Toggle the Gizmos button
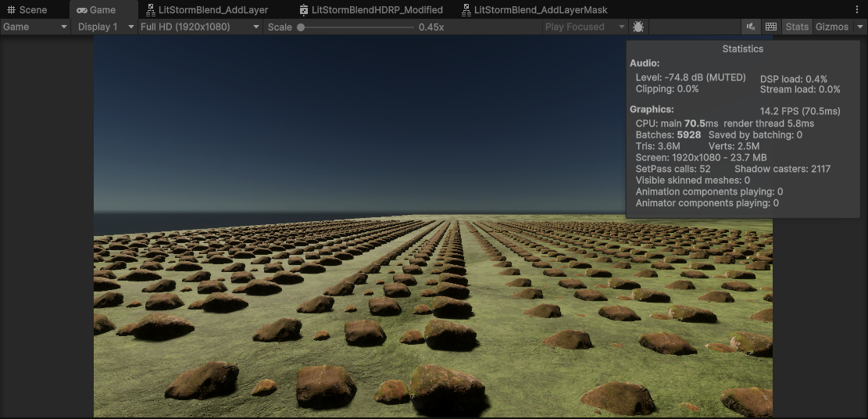Image resolution: width=868 pixels, height=419 pixels. tap(831, 27)
